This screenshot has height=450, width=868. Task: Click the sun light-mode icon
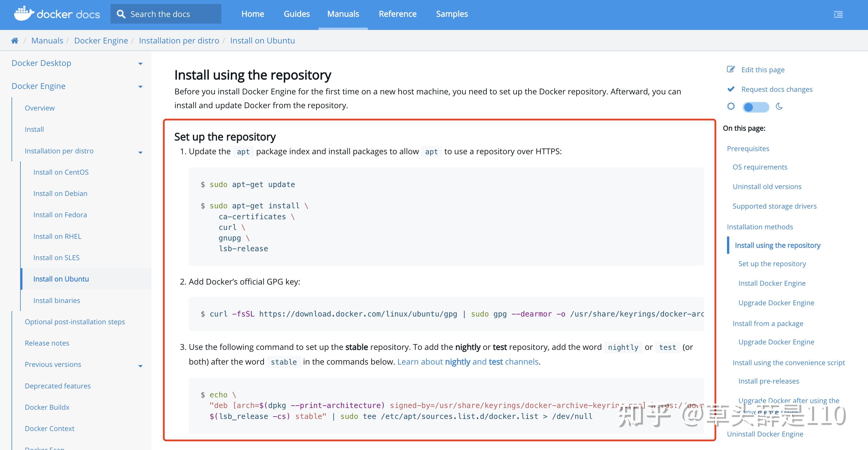coord(730,106)
